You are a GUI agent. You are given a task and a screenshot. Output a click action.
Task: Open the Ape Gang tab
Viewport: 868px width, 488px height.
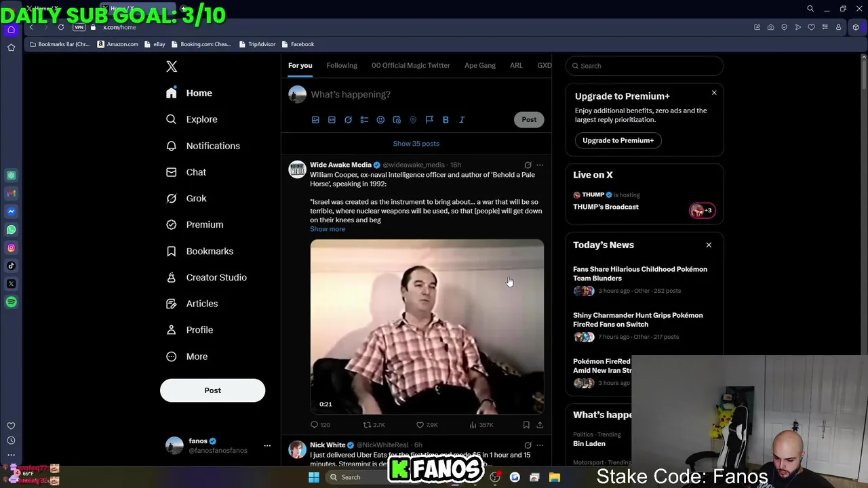(x=480, y=66)
